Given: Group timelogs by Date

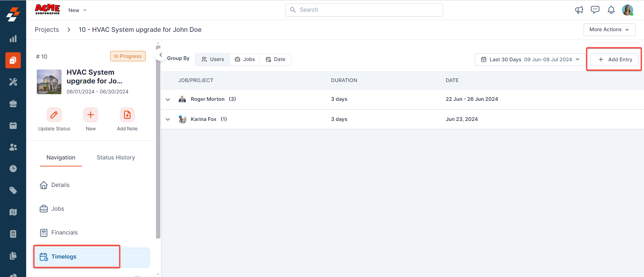Looking at the screenshot, I should click(x=275, y=59).
